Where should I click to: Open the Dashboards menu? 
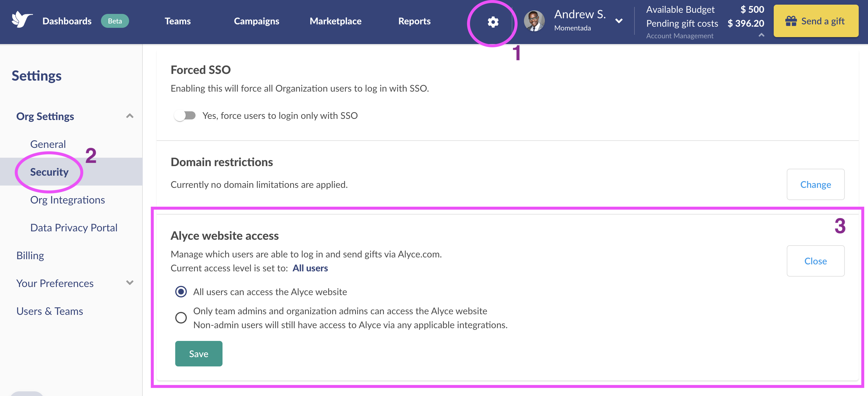[67, 21]
